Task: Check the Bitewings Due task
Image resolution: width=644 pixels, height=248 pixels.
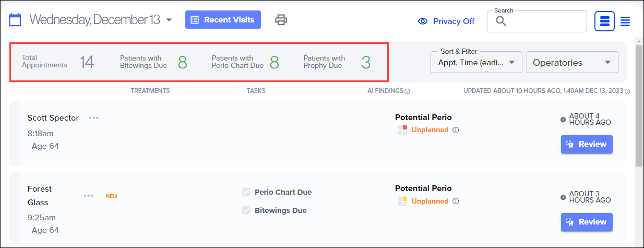Action: 246,210
